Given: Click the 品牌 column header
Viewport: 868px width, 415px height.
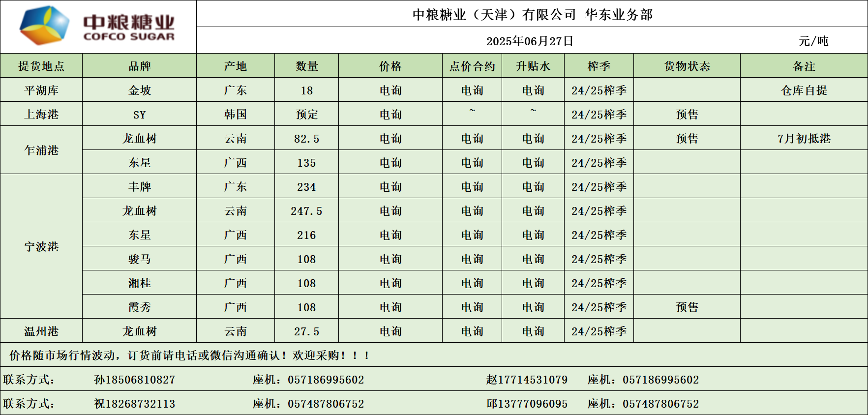Looking at the screenshot, I should point(139,66).
